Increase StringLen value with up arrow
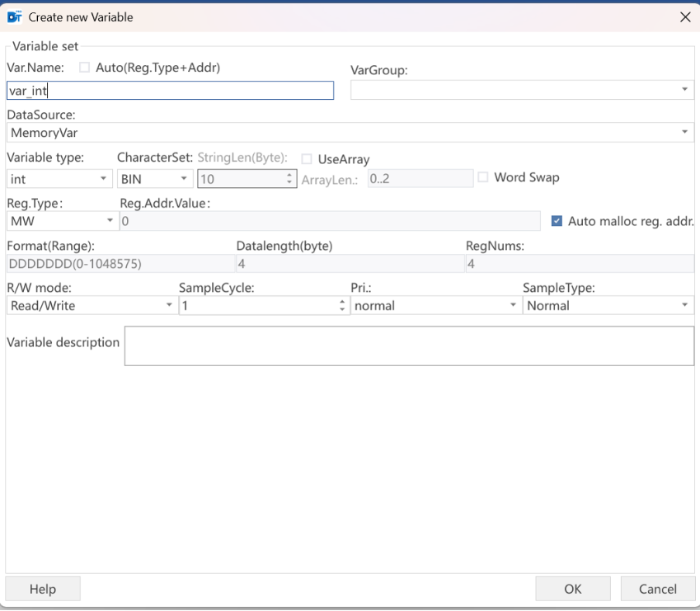Screen dimensions: 700x611 289,175
